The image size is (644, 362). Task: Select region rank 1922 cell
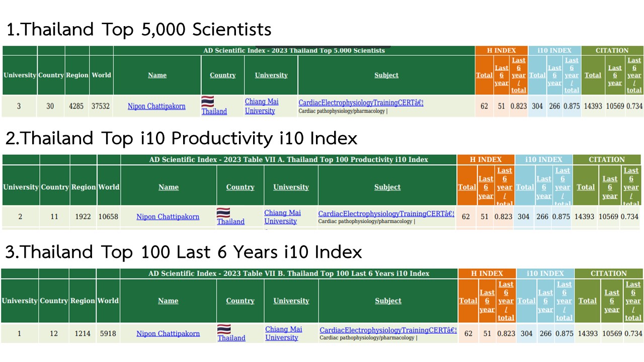tap(84, 217)
